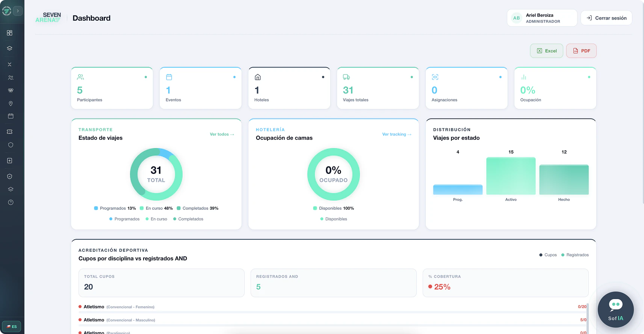Open the Olympic rings icon in sidebar
Image resolution: width=644 pixels, height=334 pixels.
pyautogui.click(x=11, y=91)
